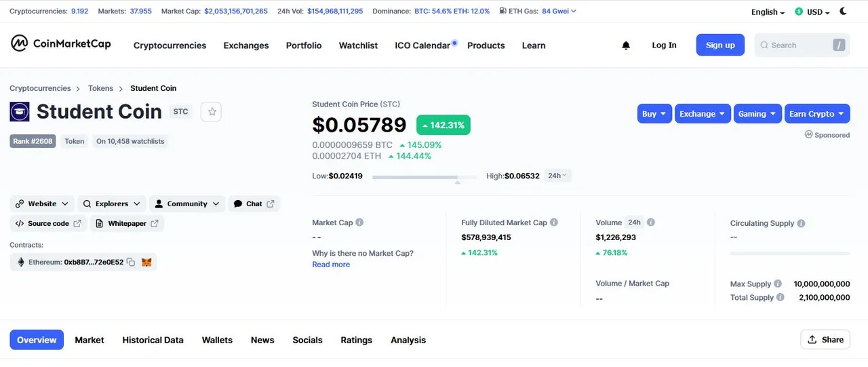
Task: Click the Share button
Action: point(825,340)
